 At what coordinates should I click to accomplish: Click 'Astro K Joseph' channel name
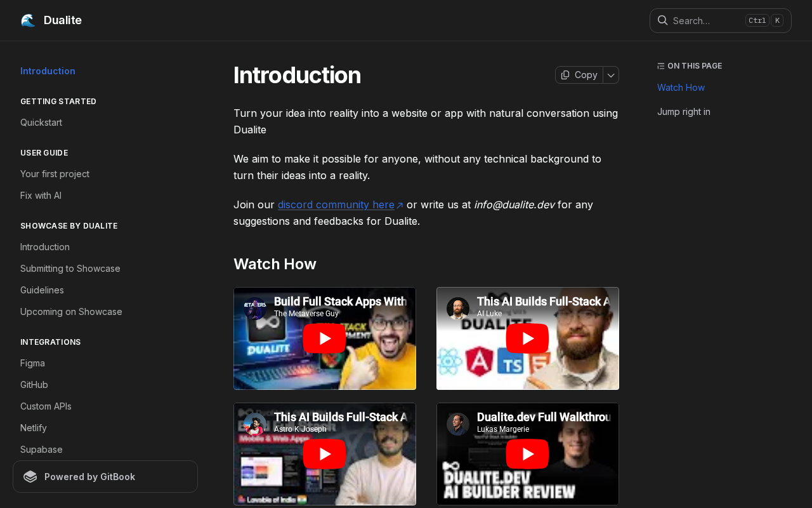[300, 429]
